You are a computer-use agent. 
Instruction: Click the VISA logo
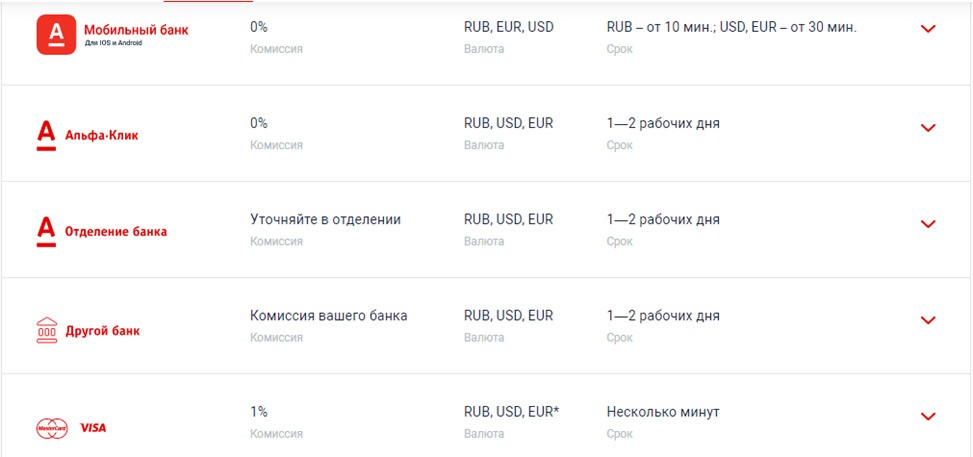tap(93, 428)
